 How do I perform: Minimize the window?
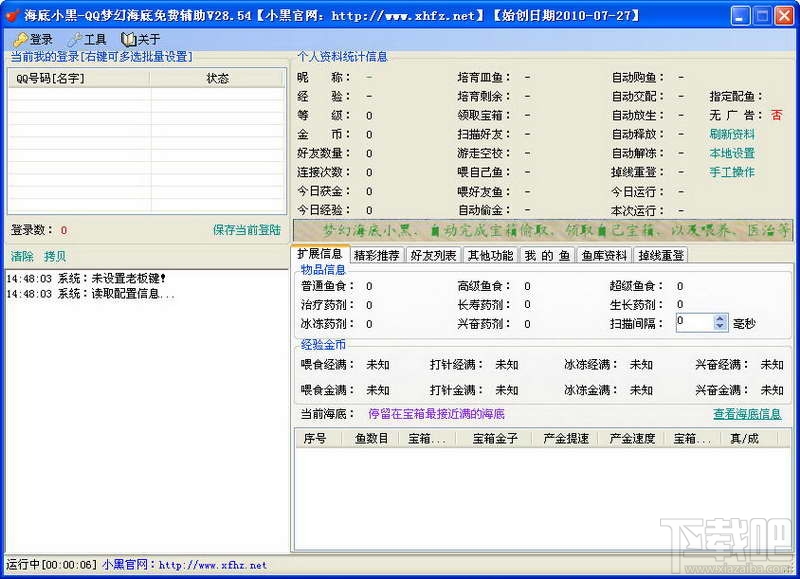pyautogui.click(x=740, y=15)
